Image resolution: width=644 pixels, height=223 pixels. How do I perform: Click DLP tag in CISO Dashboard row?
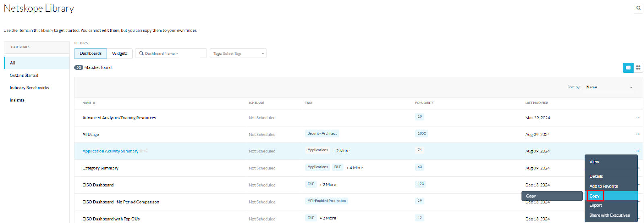tap(311, 184)
